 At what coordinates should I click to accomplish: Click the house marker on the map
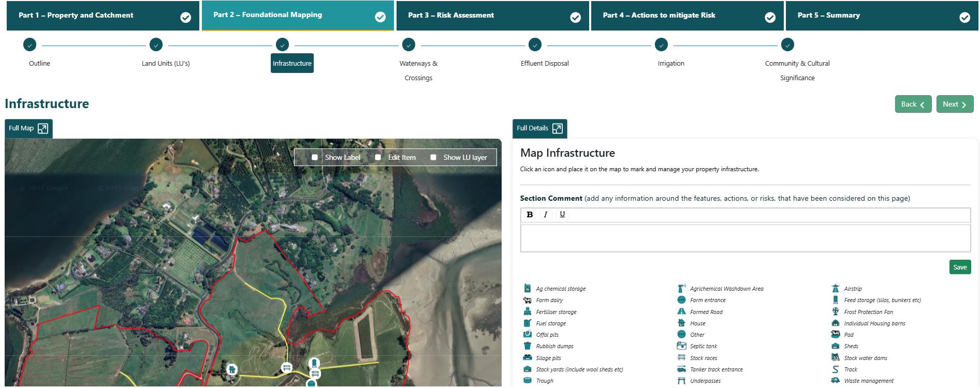(x=232, y=369)
